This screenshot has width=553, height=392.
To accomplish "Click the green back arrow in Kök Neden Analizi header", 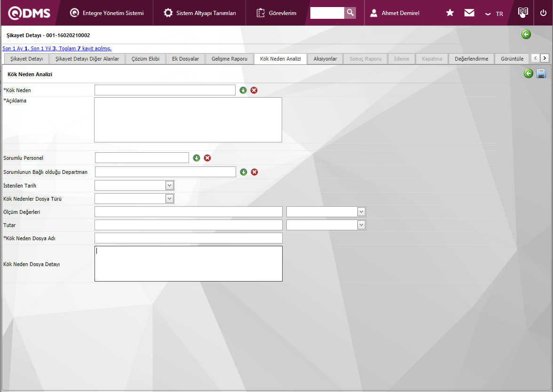I will (x=529, y=73).
